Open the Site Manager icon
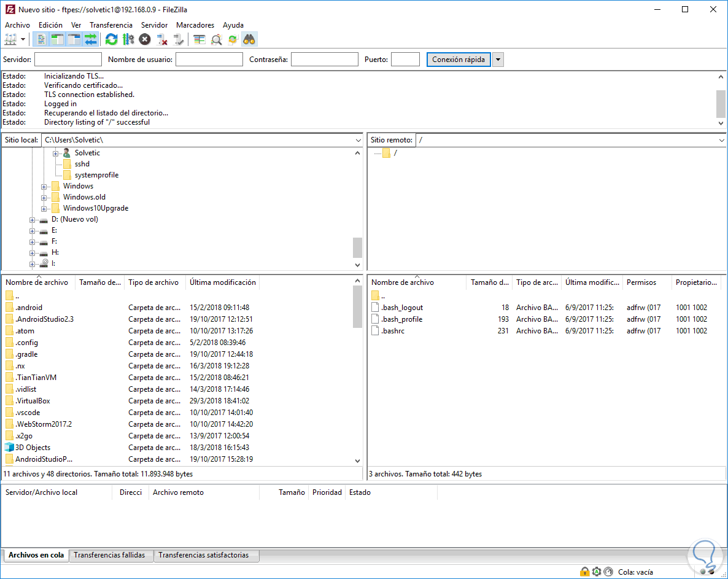Screen dimensions: 728x579 11,40
